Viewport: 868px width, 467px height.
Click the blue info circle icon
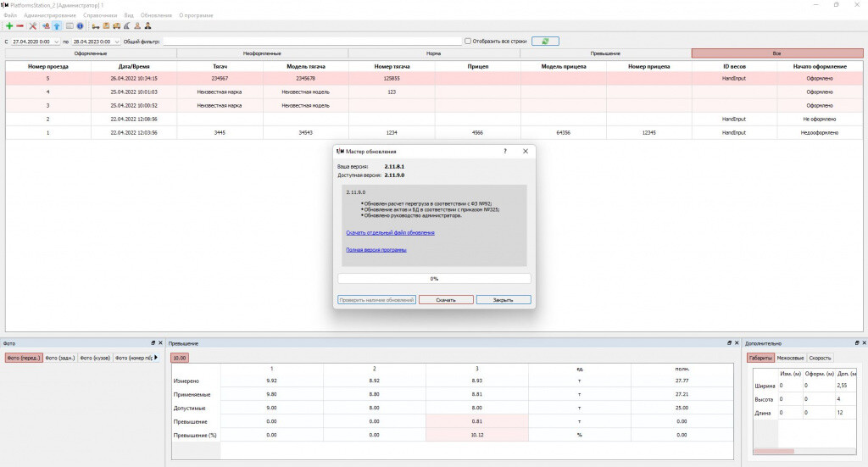click(81, 26)
